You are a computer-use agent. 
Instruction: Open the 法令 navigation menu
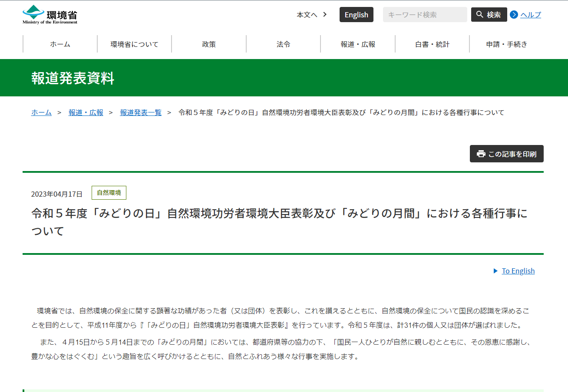click(283, 44)
